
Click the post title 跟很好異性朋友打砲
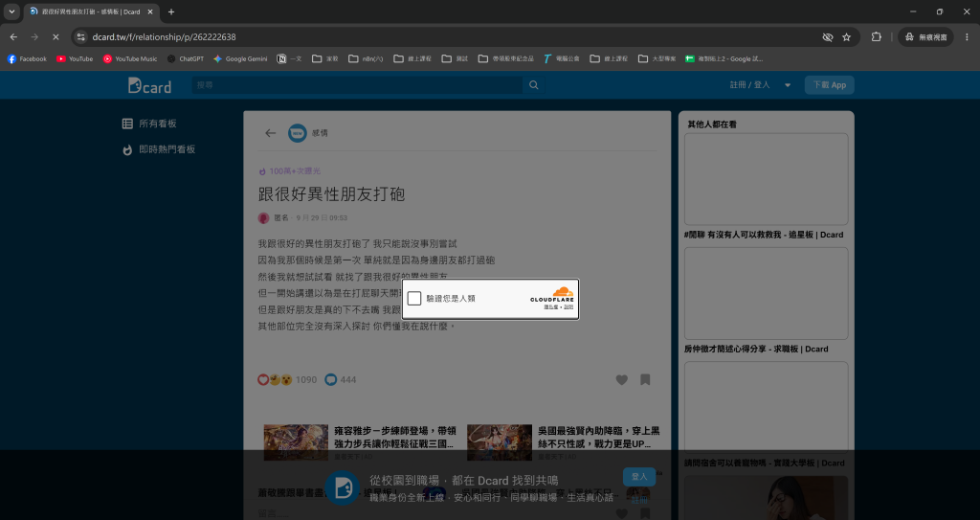[331, 194]
